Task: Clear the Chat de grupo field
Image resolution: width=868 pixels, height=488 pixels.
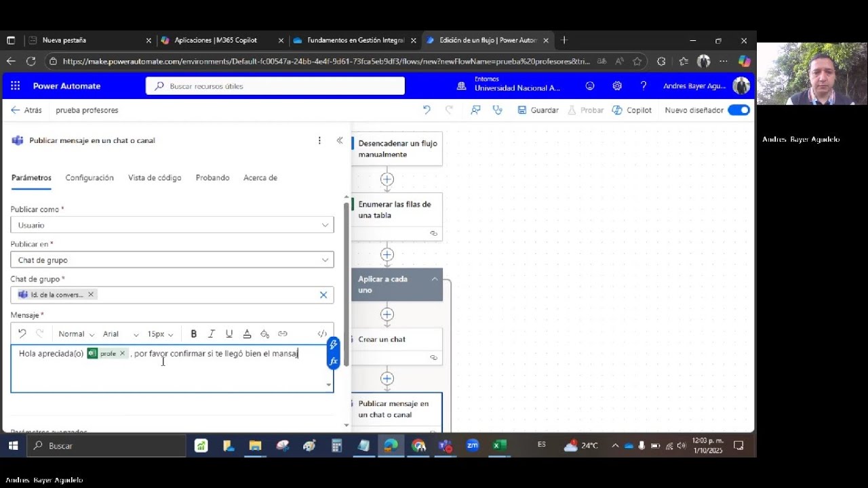Action: pyautogui.click(x=323, y=295)
